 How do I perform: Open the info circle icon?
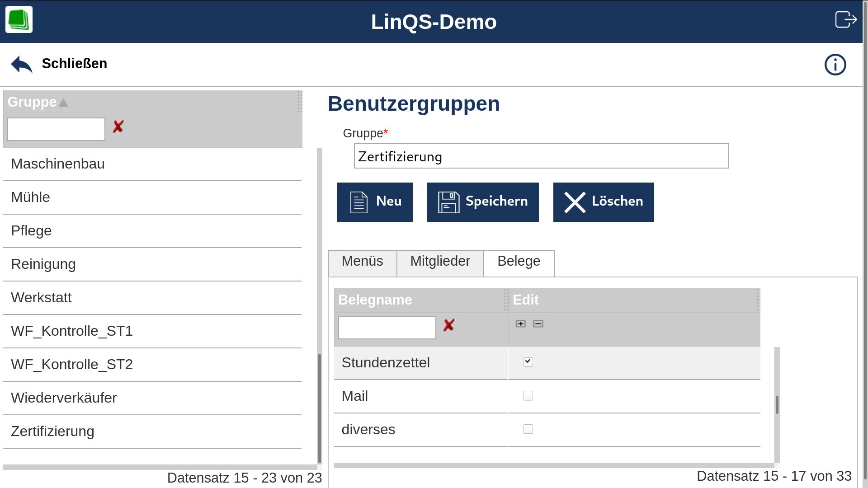pos(835,65)
